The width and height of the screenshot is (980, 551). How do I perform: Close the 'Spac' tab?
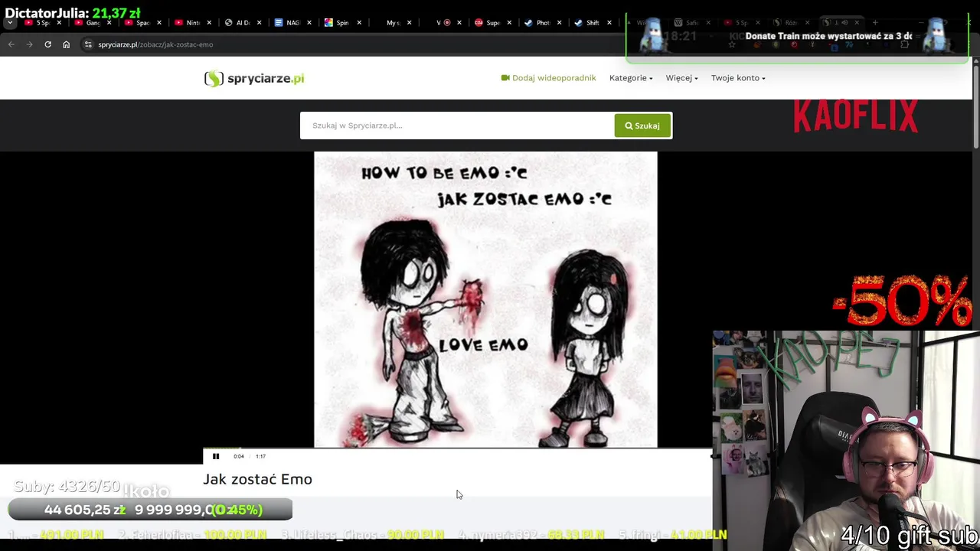(x=159, y=23)
